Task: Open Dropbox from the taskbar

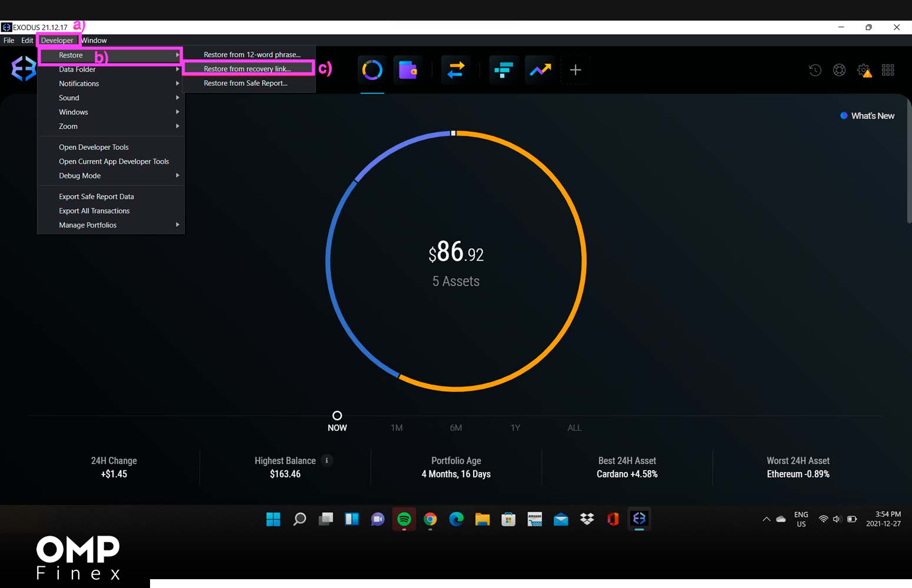Action: pyautogui.click(x=587, y=519)
